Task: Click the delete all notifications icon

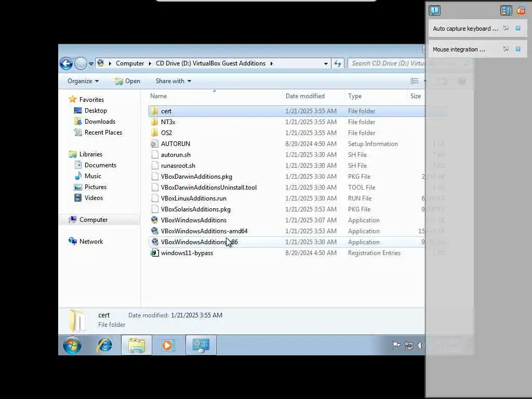Action: click(521, 10)
